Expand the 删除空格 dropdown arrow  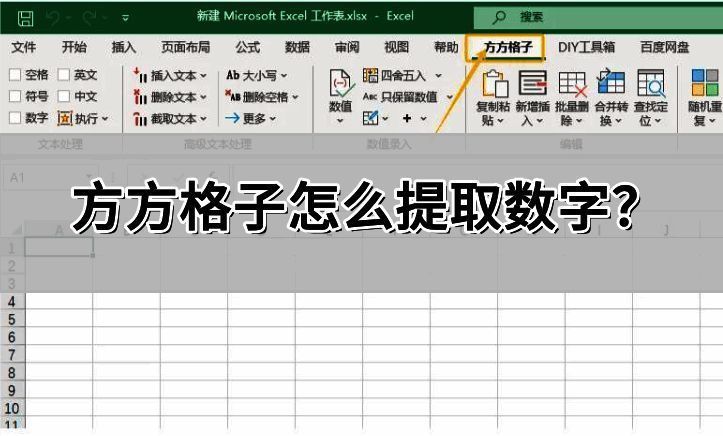coord(295,97)
